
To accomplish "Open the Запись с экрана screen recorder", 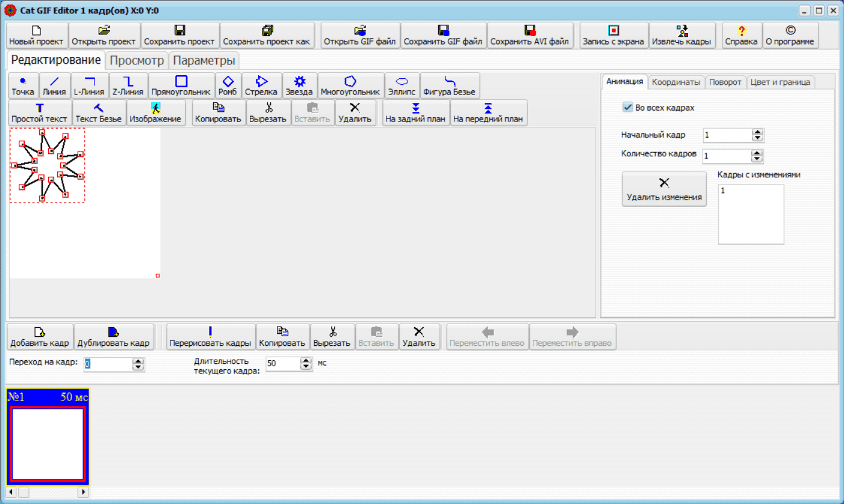I will pyautogui.click(x=613, y=35).
